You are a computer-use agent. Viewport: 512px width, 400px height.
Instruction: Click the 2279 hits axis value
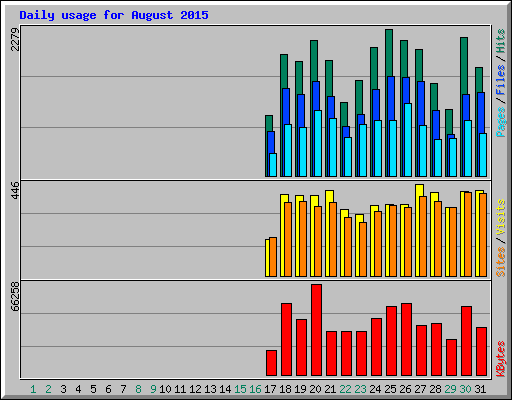point(15,39)
